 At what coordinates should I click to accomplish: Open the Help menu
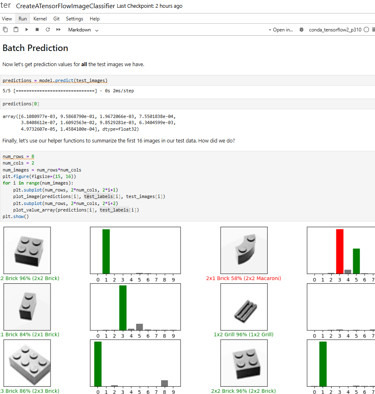point(95,19)
